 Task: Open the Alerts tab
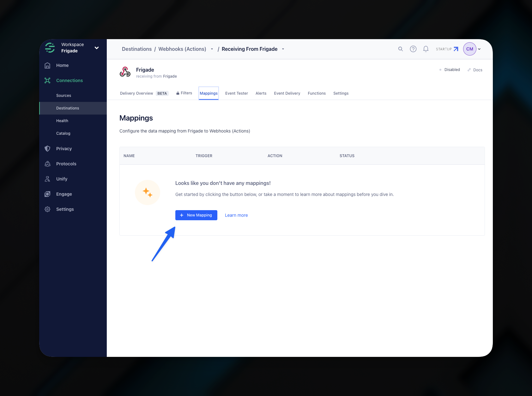point(261,93)
